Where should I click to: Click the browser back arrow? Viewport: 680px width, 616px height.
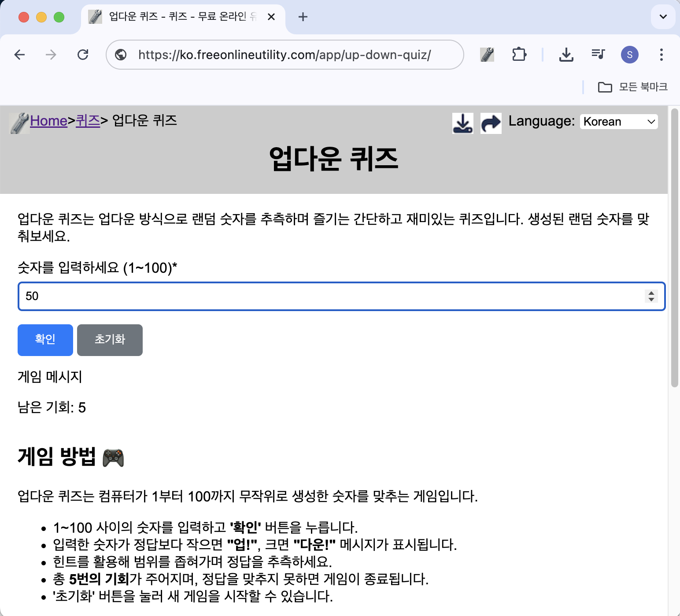click(19, 55)
